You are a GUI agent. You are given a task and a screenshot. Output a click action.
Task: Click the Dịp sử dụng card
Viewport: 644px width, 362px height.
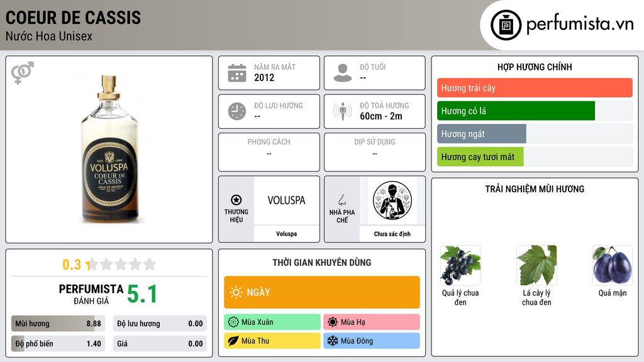375,152
